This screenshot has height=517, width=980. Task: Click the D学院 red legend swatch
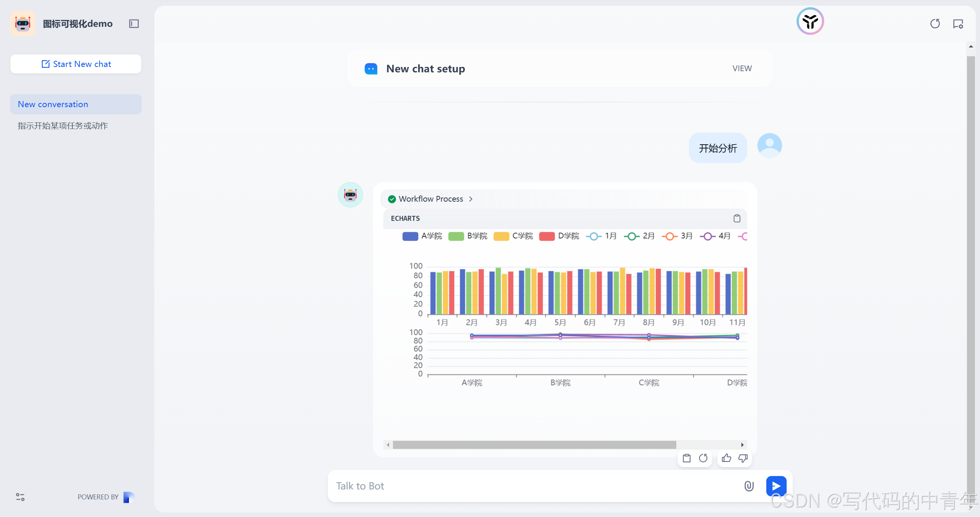click(x=546, y=236)
